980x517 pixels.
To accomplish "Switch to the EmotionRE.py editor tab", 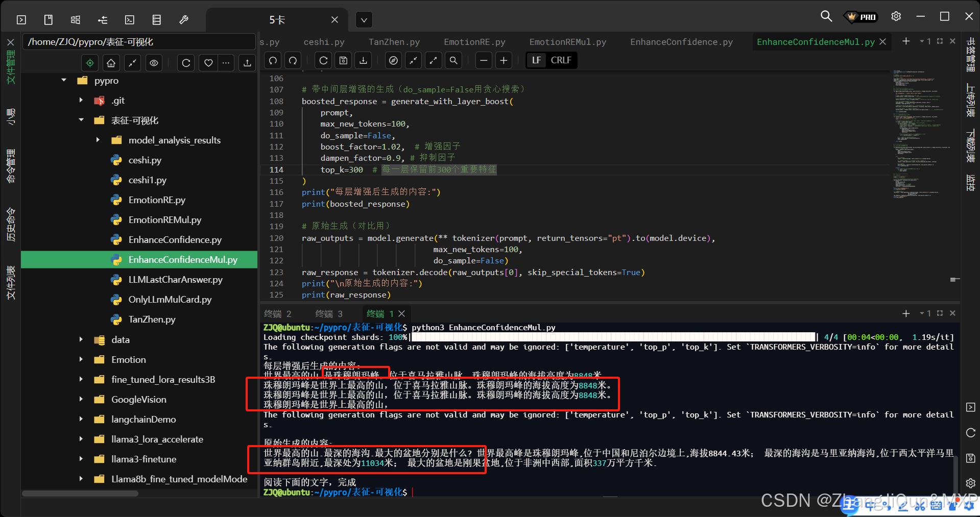I will (x=474, y=42).
